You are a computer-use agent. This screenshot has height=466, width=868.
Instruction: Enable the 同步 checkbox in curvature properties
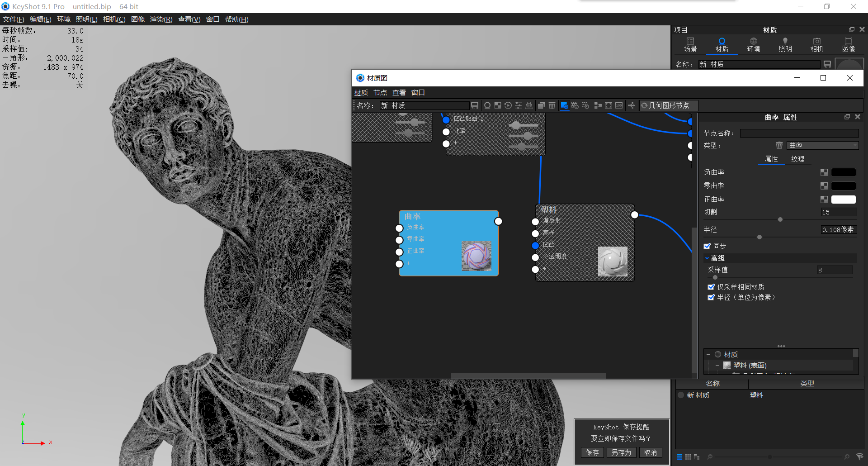click(708, 246)
